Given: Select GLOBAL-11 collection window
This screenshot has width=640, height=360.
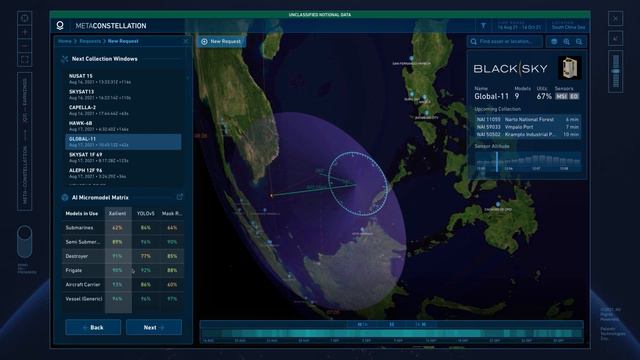Looking at the screenshot, I should point(123,142).
